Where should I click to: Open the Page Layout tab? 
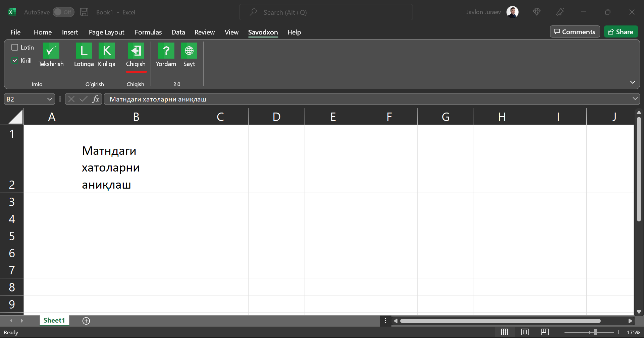pos(106,32)
